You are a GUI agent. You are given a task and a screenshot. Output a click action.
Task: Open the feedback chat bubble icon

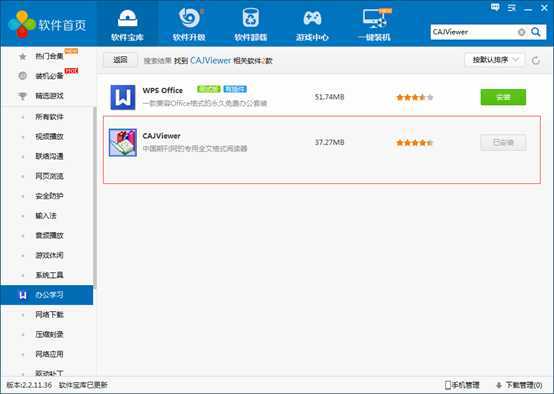click(495, 7)
